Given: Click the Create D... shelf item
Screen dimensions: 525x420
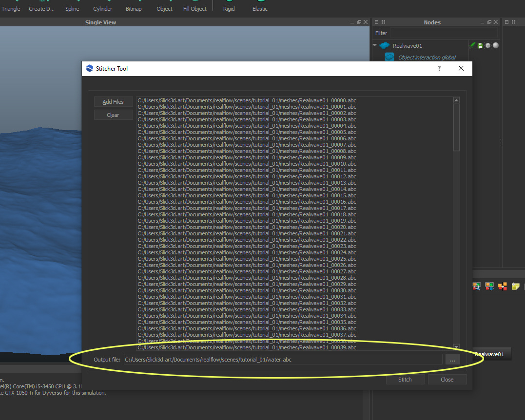Looking at the screenshot, I should coord(41,9).
